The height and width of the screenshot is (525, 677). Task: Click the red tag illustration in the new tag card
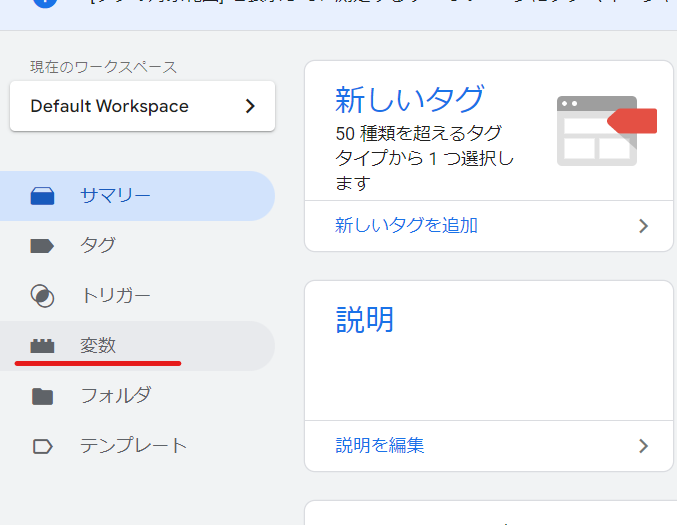[x=630, y=121]
